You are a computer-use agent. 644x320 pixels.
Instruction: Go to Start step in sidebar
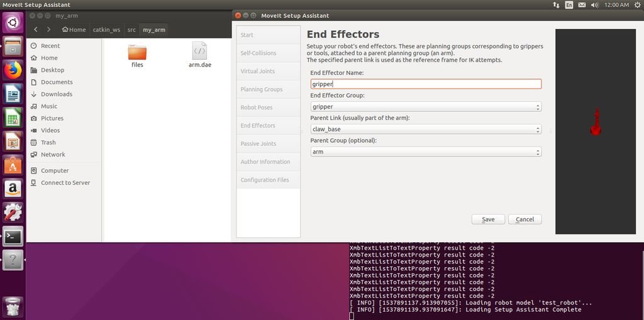(268, 35)
